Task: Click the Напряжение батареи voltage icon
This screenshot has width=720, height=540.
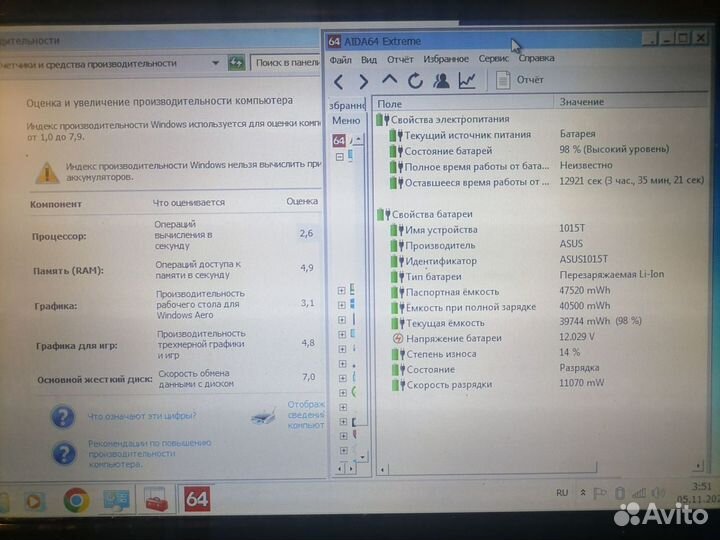Action: coord(398,339)
